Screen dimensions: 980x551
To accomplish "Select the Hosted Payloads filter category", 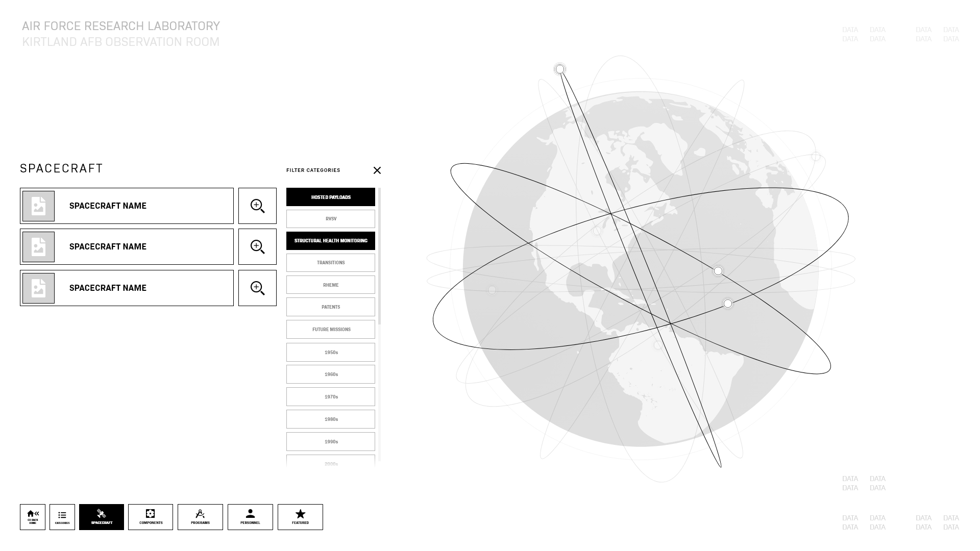I will [x=330, y=196].
